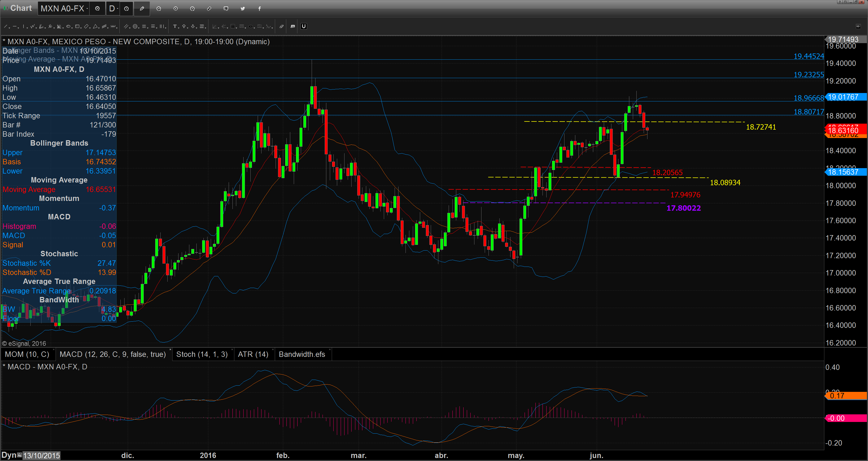Select the rectangle drawing tool

(x=77, y=26)
